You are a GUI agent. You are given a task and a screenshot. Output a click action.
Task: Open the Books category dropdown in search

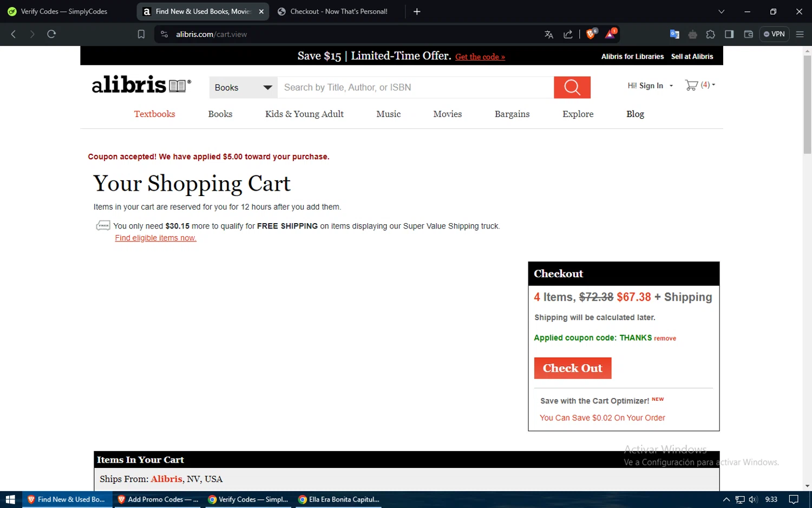click(243, 87)
